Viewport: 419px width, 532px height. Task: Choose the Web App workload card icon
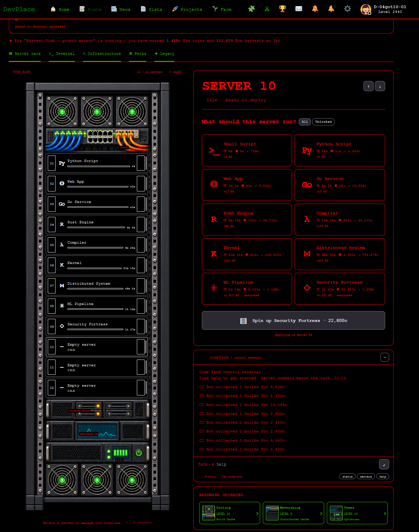tap(214, 184)
